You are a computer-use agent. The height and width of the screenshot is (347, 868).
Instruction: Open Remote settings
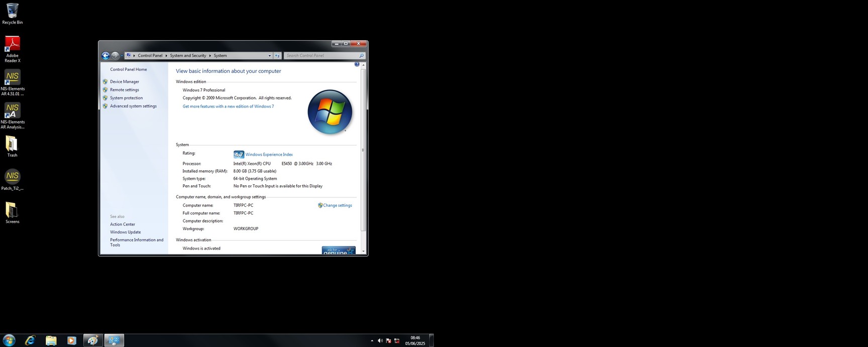[125, 90]
